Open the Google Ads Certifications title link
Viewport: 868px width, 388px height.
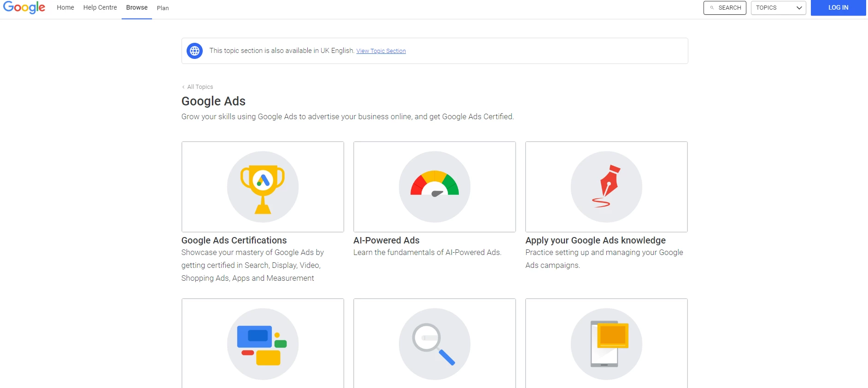(234, 240)
